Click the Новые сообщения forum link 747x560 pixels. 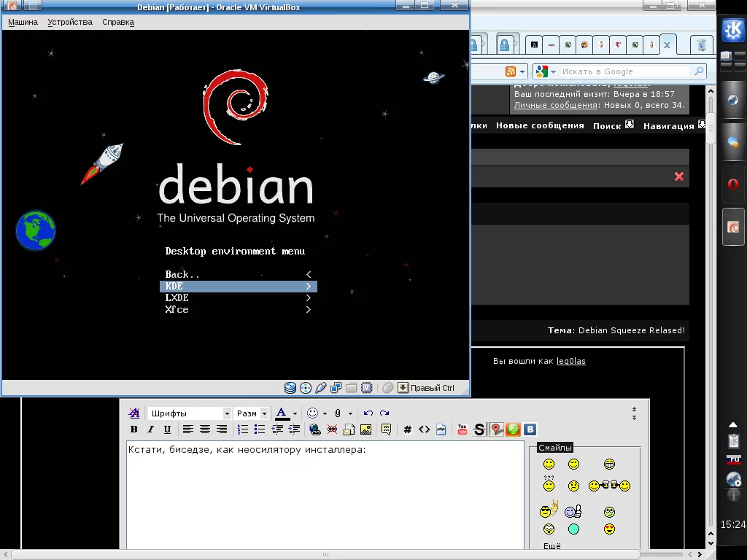point(540,125)
